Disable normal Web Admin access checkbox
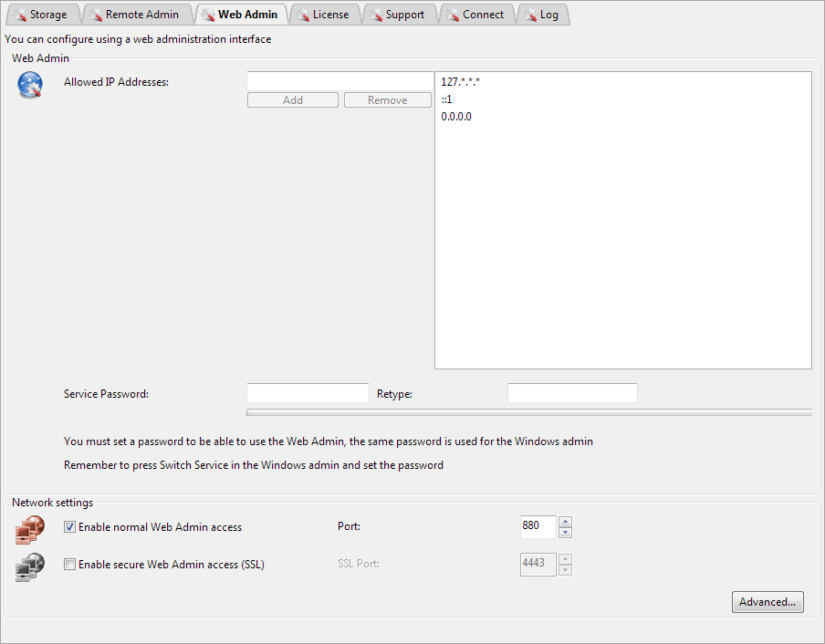The height and width of the screenshot is (644, 825). pos(69,527)
